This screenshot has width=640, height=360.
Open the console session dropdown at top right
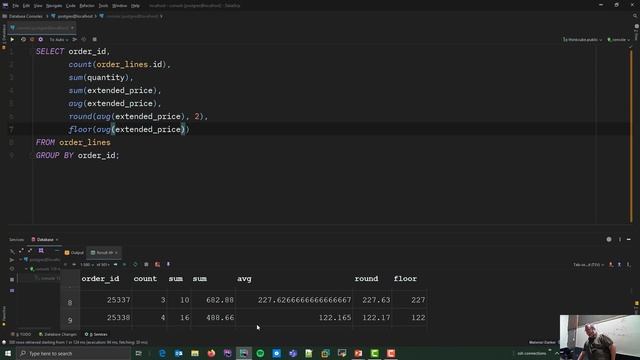point(618,40)
